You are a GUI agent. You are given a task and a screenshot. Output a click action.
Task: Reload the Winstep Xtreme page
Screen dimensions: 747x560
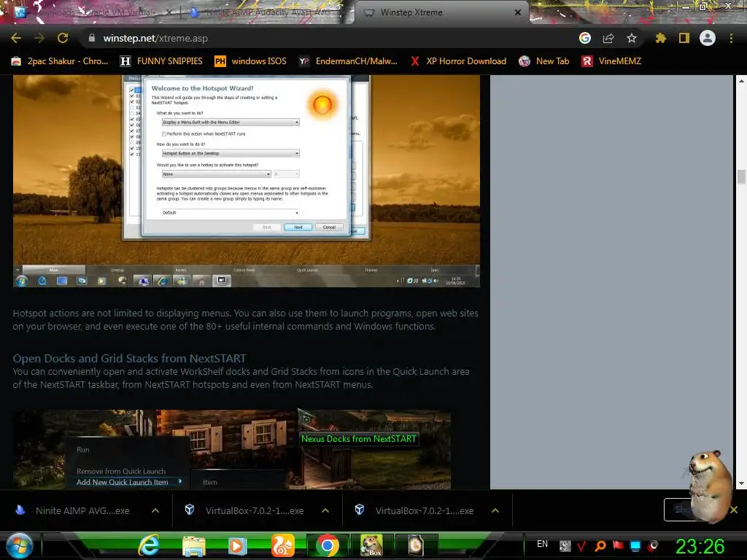[63, 38]
